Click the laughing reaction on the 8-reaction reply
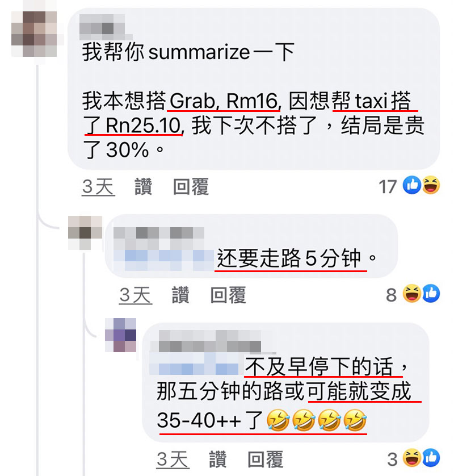This screenshot has width=454, height=476. [x=411, y=294]
